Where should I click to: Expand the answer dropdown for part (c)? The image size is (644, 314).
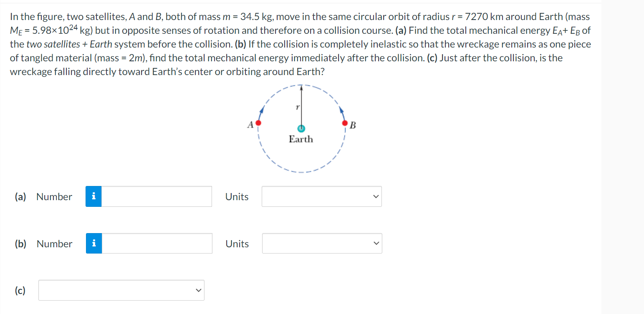pyautogui.click(x=121, y=290)
